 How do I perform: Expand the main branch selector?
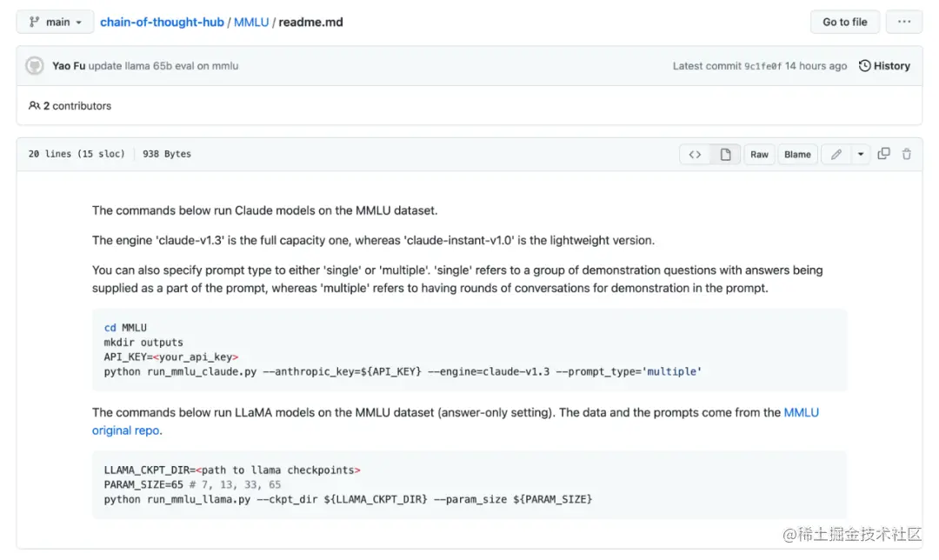tap(55, 22)
